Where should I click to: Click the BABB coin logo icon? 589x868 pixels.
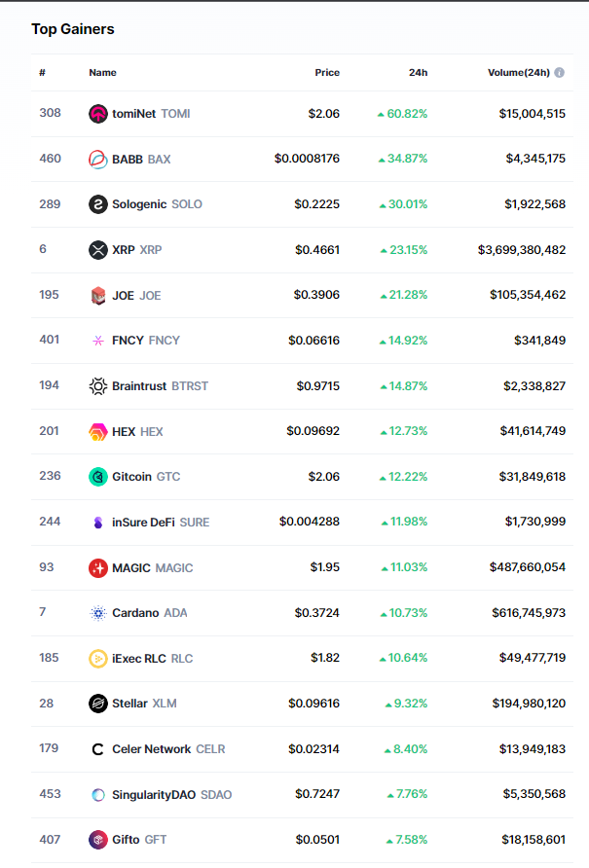tap(97, 159)
